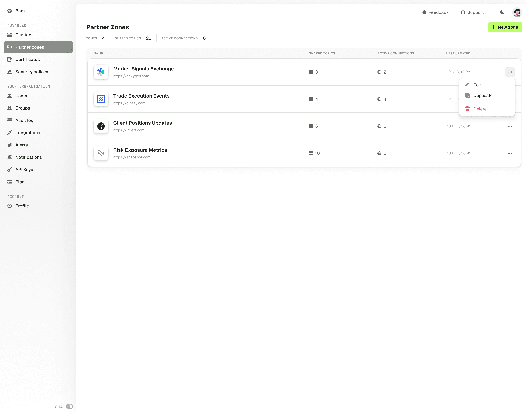
Task: Toggle the switch next to version V. 1.3
Action: pos(69,406)
